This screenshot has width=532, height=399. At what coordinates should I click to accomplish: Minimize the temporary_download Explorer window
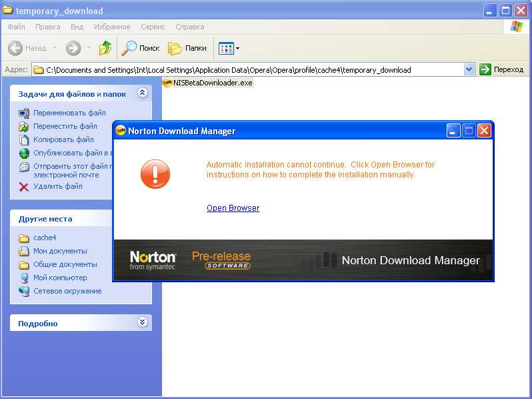click(489, 11)
